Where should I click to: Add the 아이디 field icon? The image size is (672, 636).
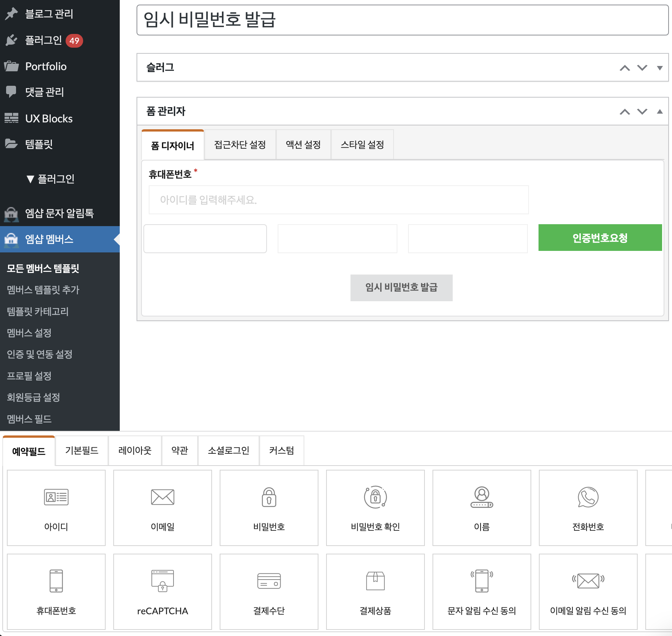click(x=56, y=497)
